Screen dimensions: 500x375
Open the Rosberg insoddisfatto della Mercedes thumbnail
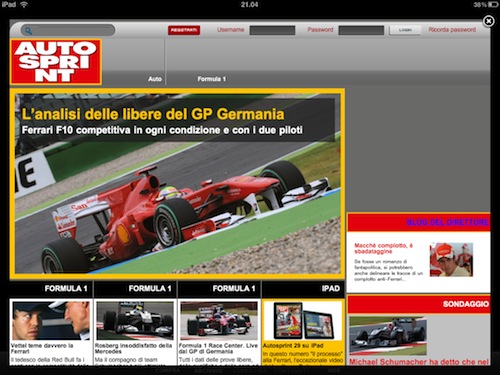(135, 321)
